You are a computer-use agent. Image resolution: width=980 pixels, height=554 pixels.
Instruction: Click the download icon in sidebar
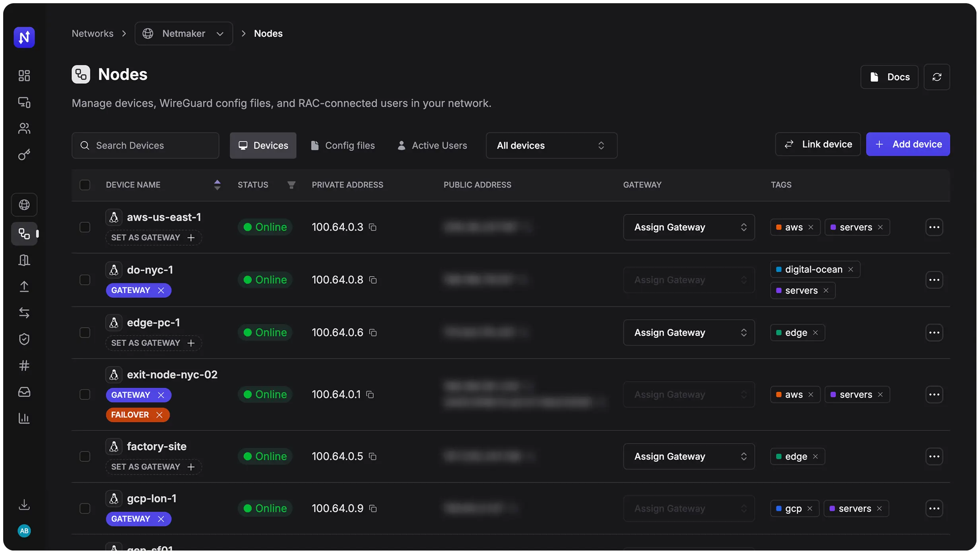[x=24, y=505]
